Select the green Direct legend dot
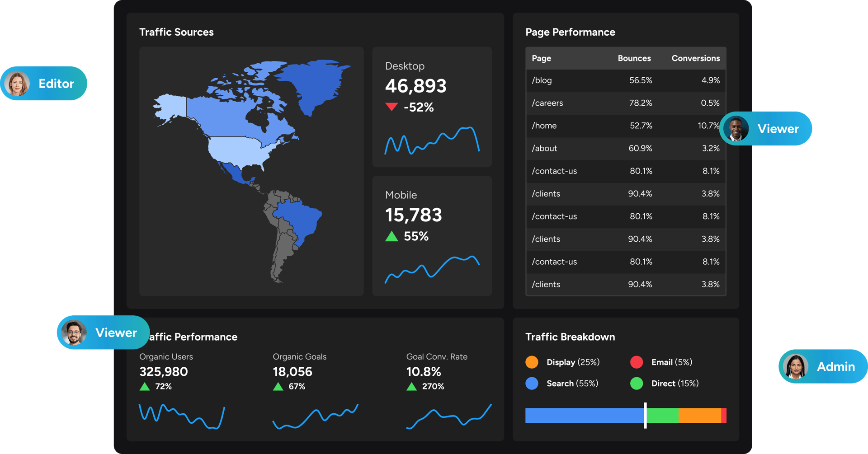 point(637,384)
